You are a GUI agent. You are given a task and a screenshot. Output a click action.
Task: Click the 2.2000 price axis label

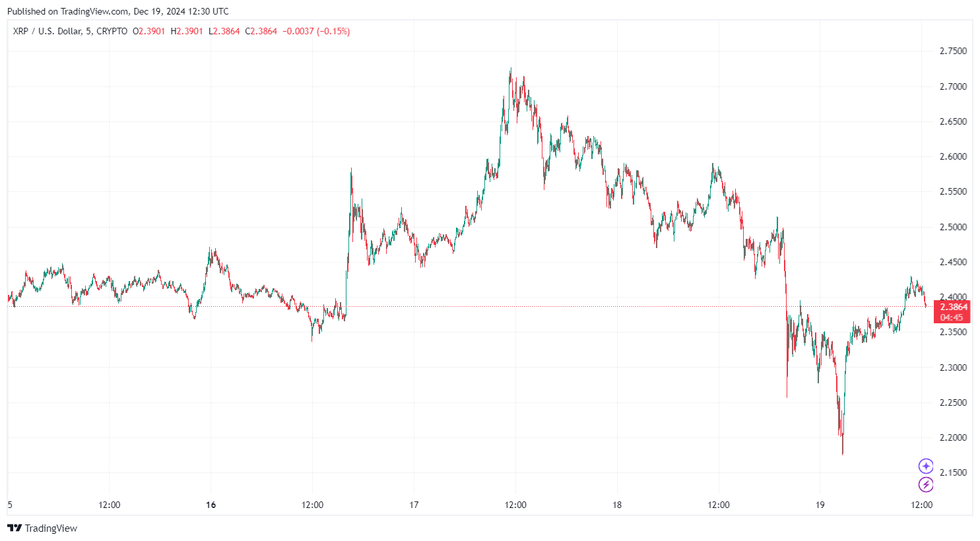coord(953,437)
